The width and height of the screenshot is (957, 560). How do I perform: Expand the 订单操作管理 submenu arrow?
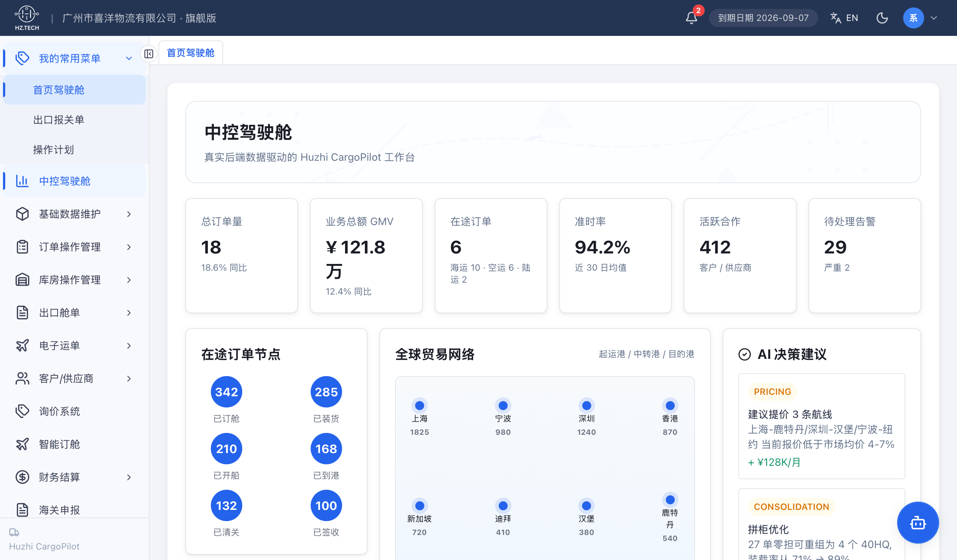pos(129,247)
